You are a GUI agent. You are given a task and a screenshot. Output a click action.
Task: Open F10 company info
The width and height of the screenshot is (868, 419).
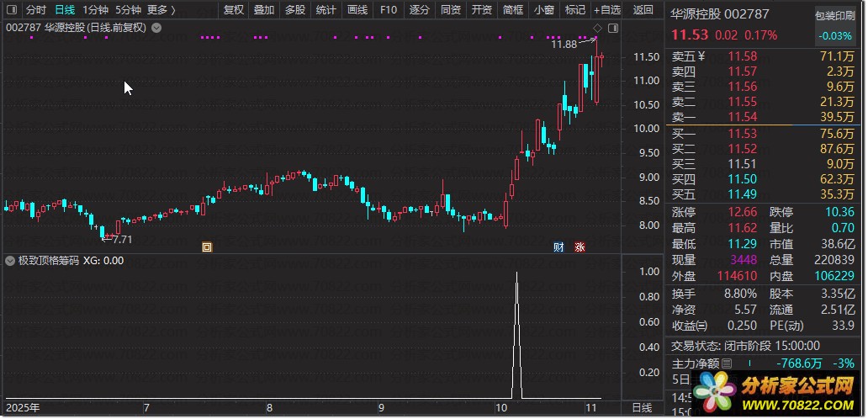[388, 10]
